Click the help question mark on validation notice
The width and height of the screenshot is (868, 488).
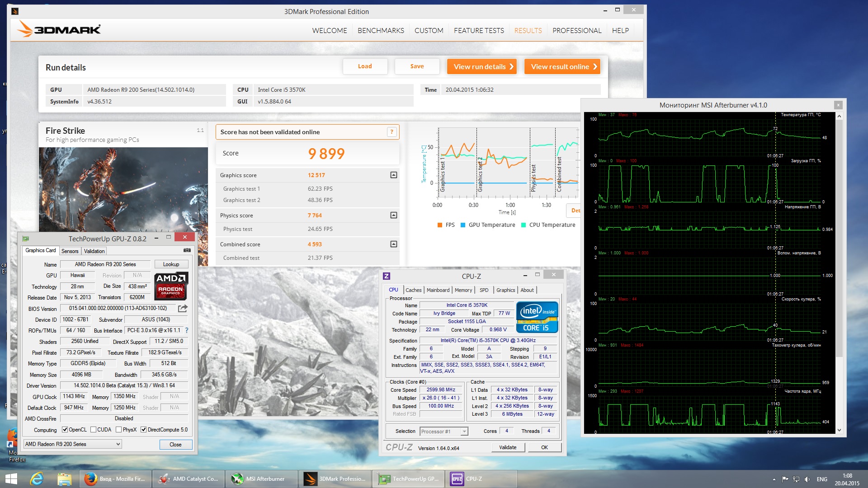(392, 132)
